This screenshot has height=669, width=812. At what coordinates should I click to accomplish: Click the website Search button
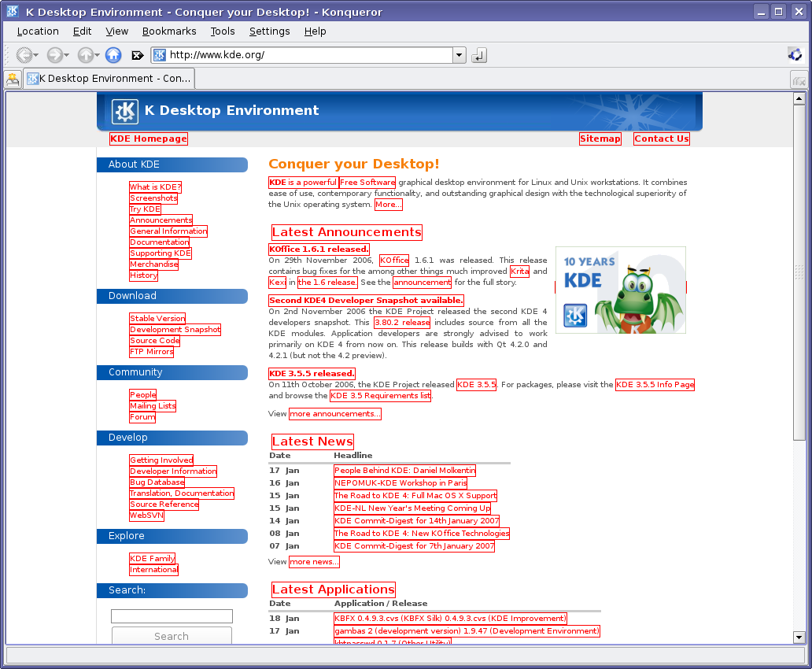pos(172,636)
